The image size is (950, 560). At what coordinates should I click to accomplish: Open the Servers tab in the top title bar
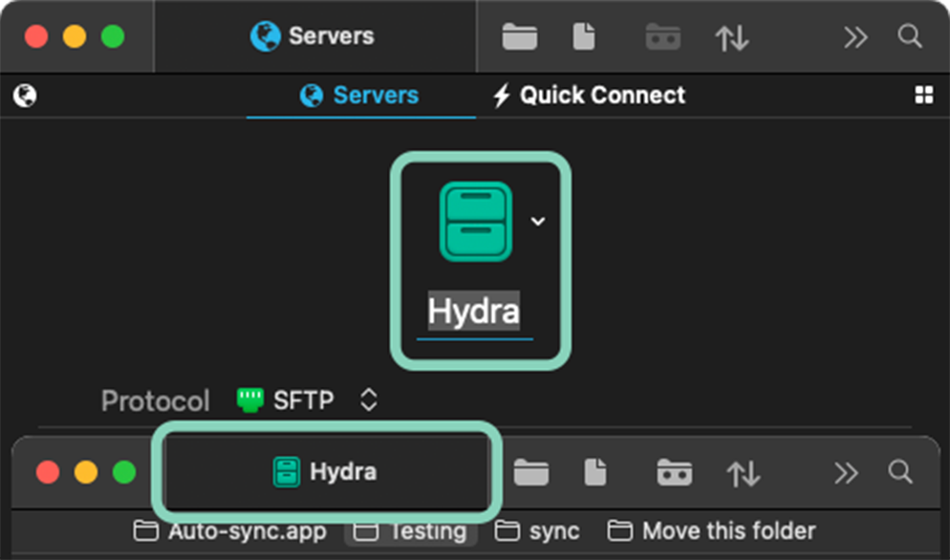click(x=315, y=36)
